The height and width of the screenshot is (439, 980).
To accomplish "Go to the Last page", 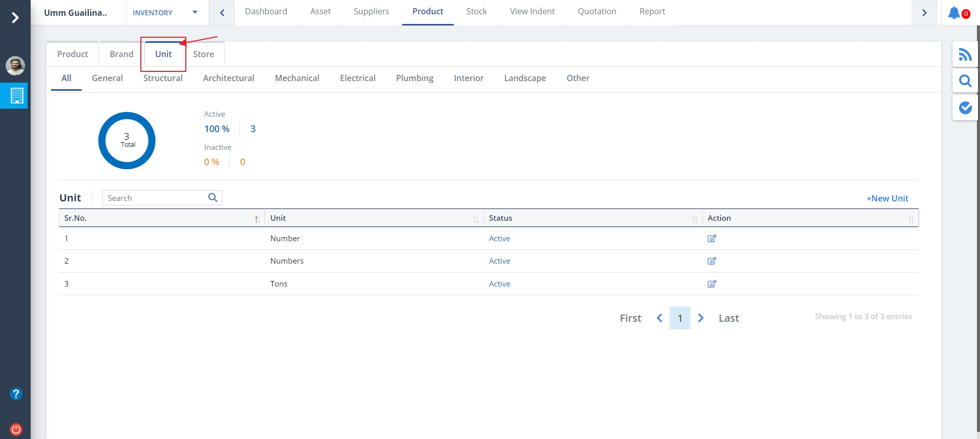I will (x=728, y=318).
